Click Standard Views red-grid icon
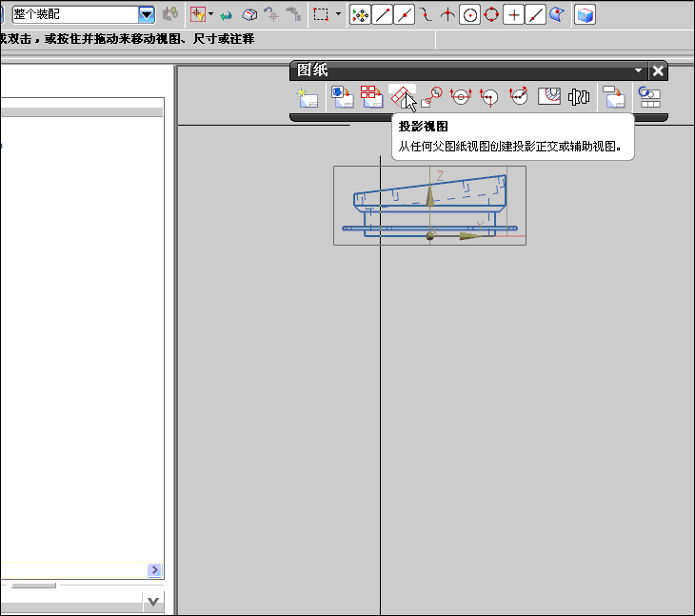The width and height of the screenshot is (695, 616). (371, 97)
